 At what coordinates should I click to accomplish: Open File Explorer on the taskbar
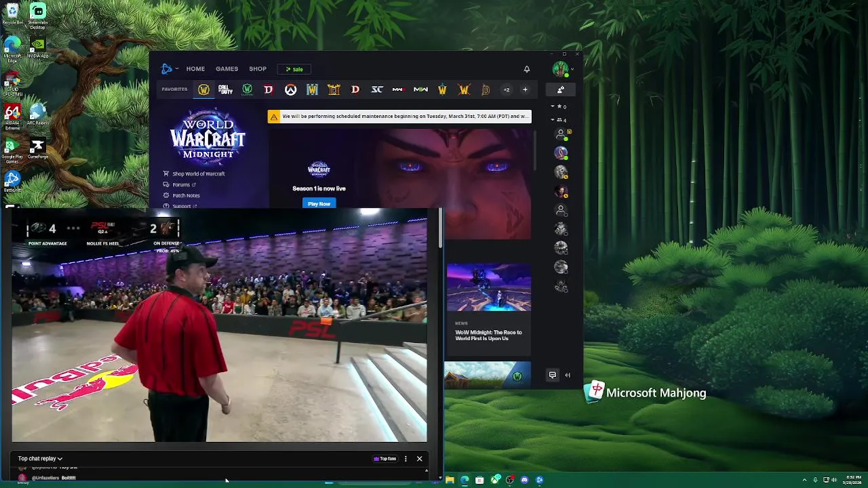450,480
